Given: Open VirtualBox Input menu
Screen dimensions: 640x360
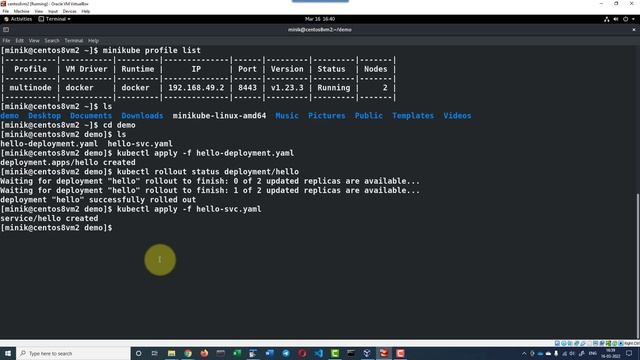Looking at the screenshot, I should (53, 11).
